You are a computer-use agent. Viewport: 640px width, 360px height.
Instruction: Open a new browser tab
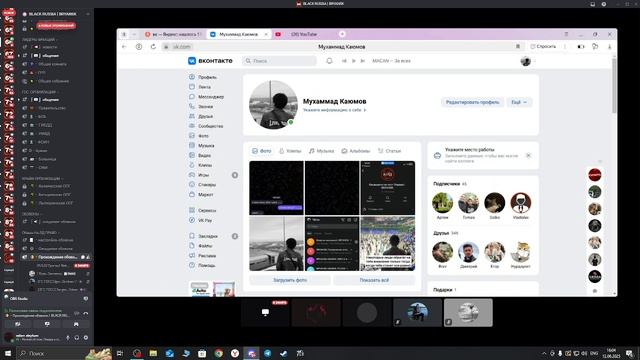(x=342, y=34)
